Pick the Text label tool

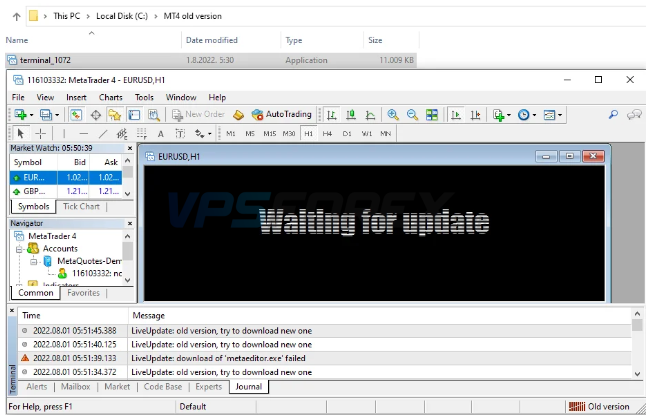point(160,133)
